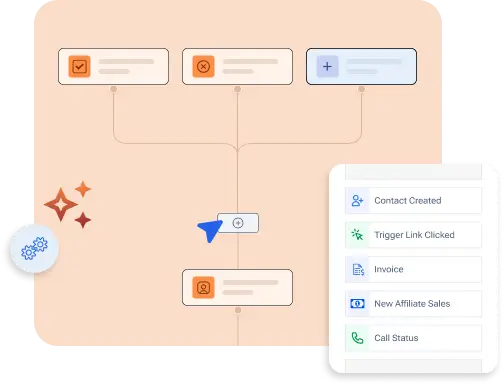Click the orange circled X icon

tap(203, 66)
